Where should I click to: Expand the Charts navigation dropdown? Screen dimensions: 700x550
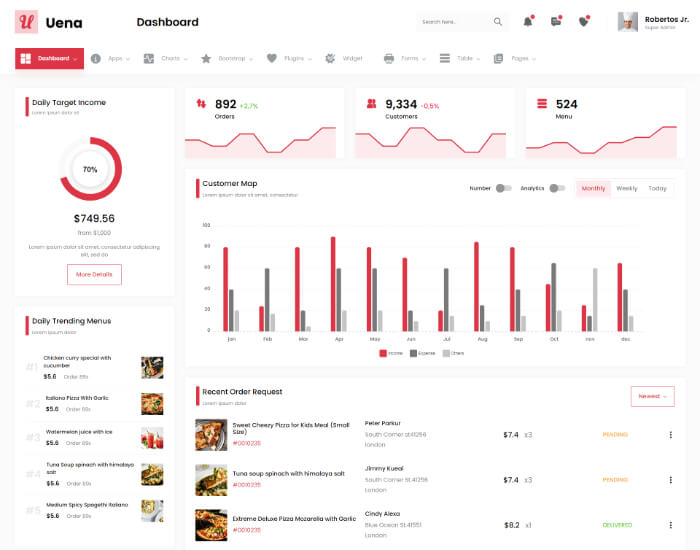(164, 59)
